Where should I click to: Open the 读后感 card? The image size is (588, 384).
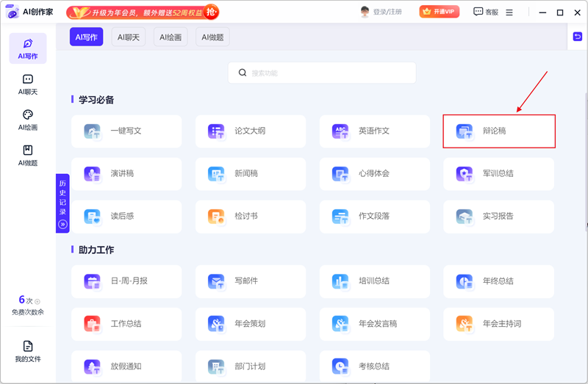coord(126,217)
